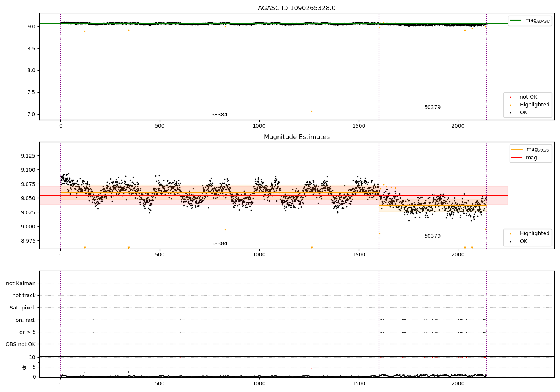Click the 500 x-tick under the bottom panel
Viewport: 560px width, 392px height.
click(x=160, y=384)
